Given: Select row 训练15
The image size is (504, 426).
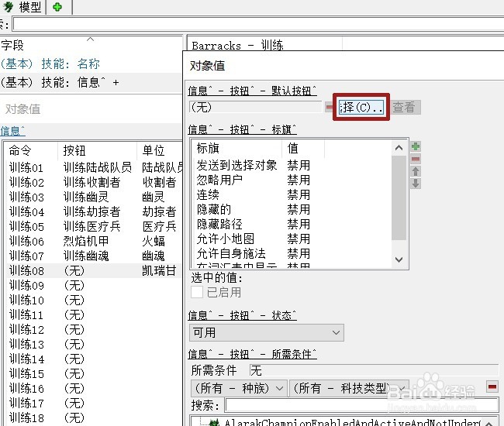Looking at the screenshot, I should [x=95, y=374].
